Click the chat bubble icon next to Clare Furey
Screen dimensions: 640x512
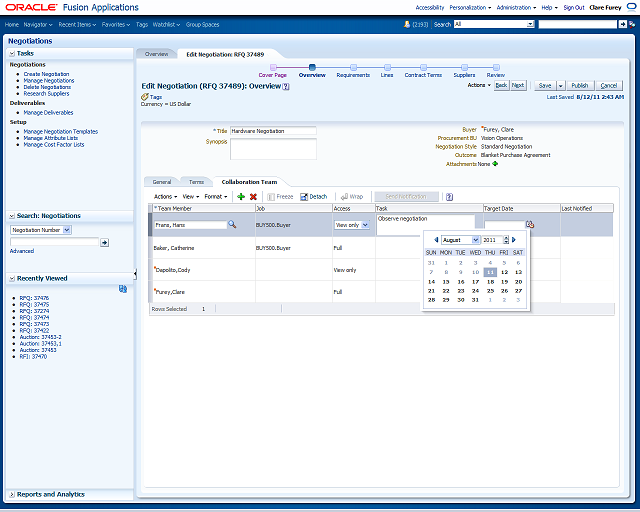[x=631, y=7]
